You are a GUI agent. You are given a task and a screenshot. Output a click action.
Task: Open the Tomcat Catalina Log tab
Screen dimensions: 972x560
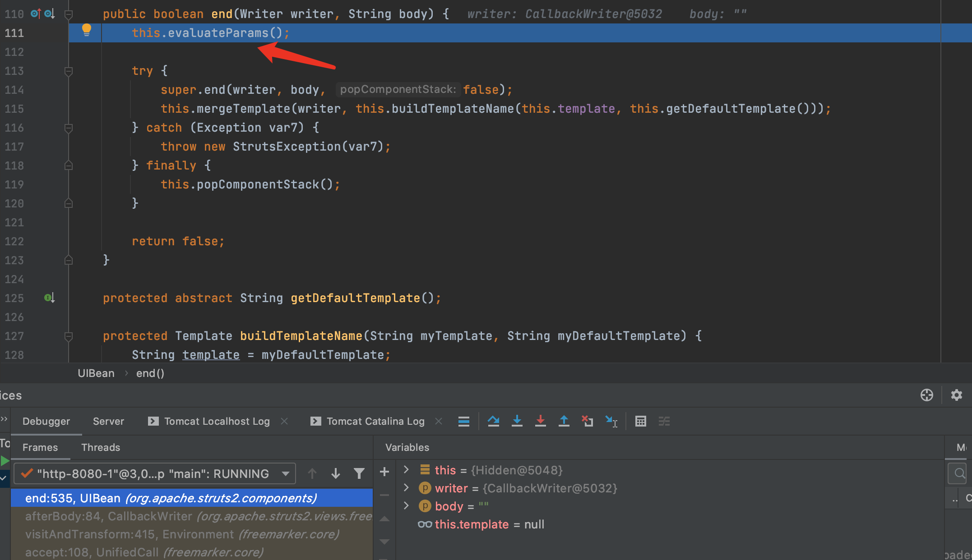375,421
